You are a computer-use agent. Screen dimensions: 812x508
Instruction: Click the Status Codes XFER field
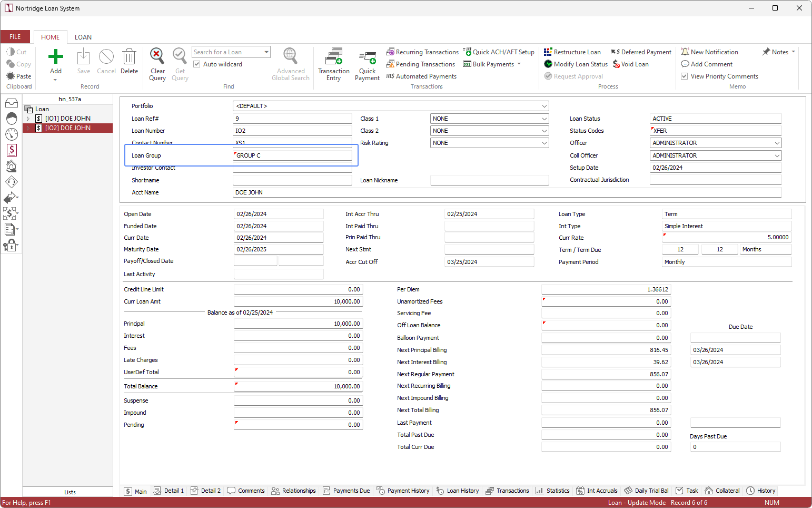(x=716, y=131)
